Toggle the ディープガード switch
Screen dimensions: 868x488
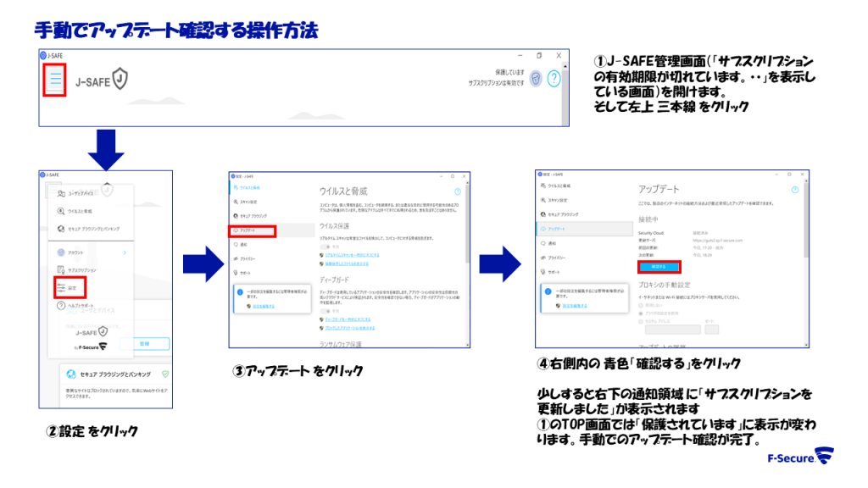point(325,312)
